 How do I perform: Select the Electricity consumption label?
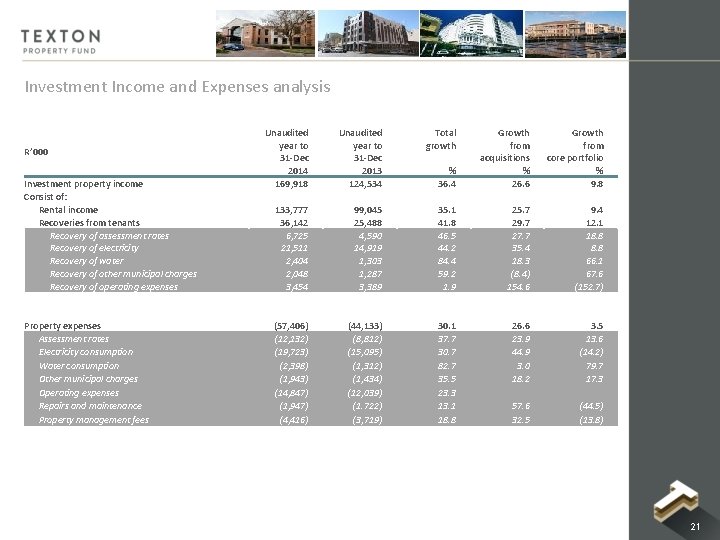(86, 352)
